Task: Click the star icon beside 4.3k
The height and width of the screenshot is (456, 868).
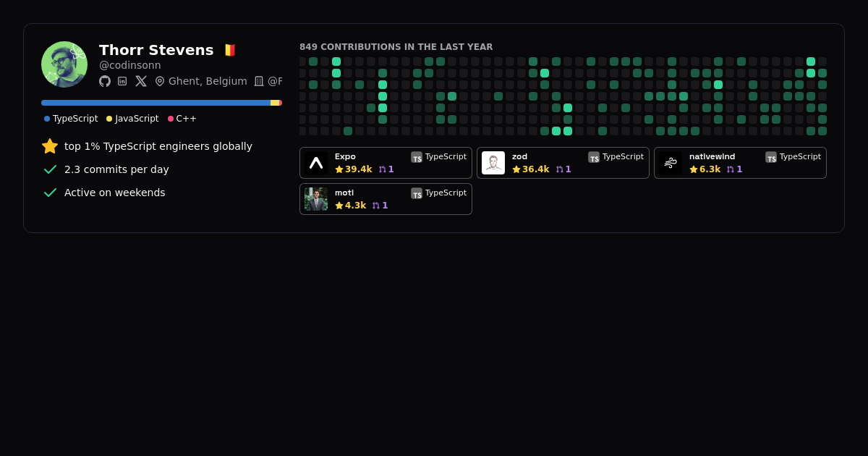Action: pos(339,206)
